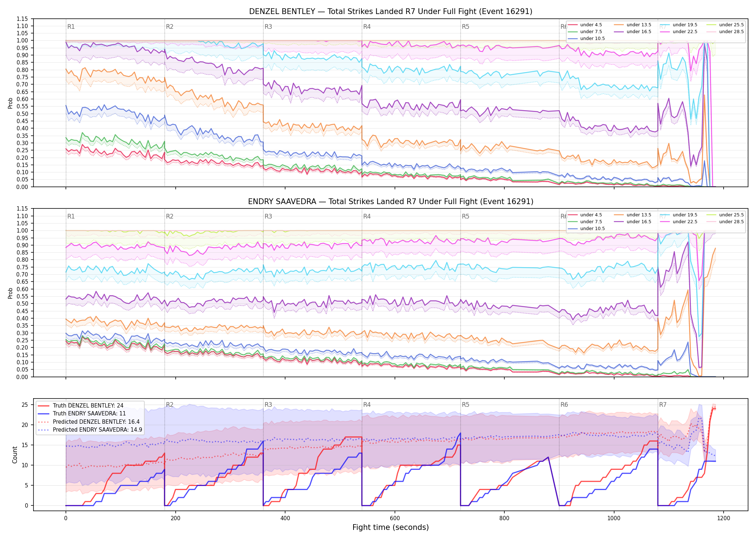Viewport: 756px width, 540px height.
Task: Click R3 label in the Count chart
Action: 268,405
